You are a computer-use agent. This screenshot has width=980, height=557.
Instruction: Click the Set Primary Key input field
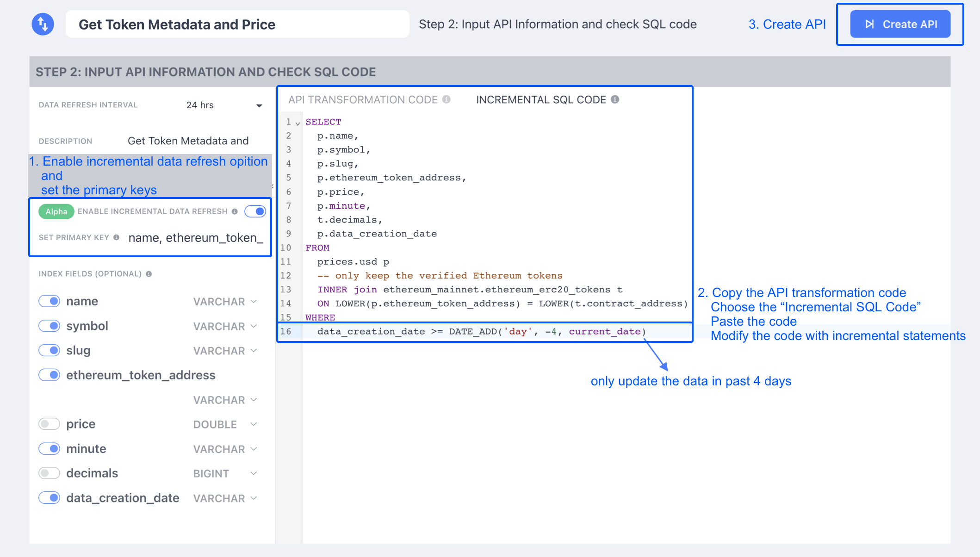[196, 238]
